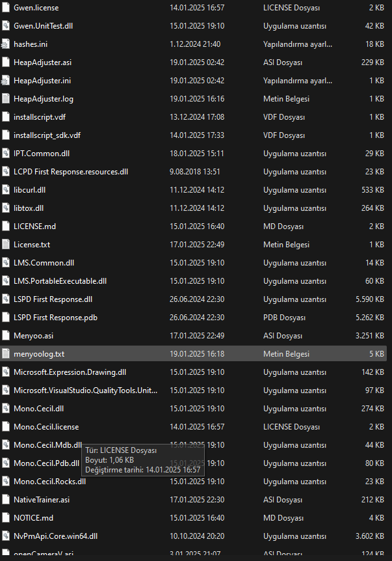This screenshot has width=392, height=561.
Task: Select the Mono.Cecil.Rocks.dll file name
Action: [x=49, y=482]
